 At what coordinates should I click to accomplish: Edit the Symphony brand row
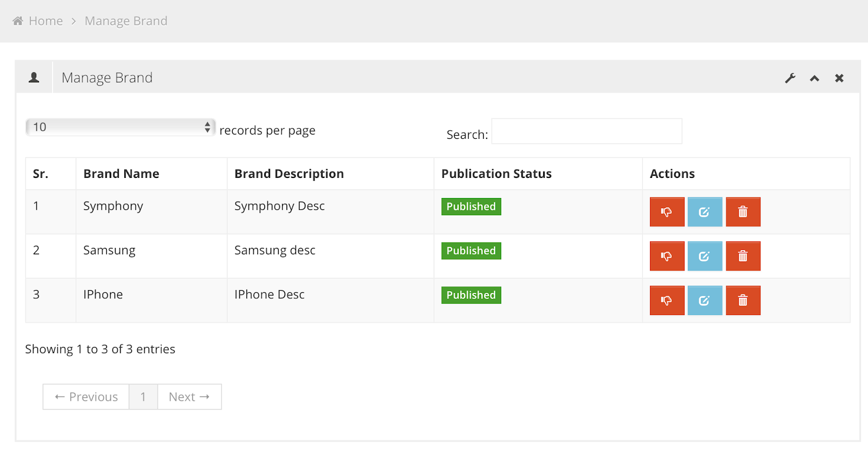point(705,212)
